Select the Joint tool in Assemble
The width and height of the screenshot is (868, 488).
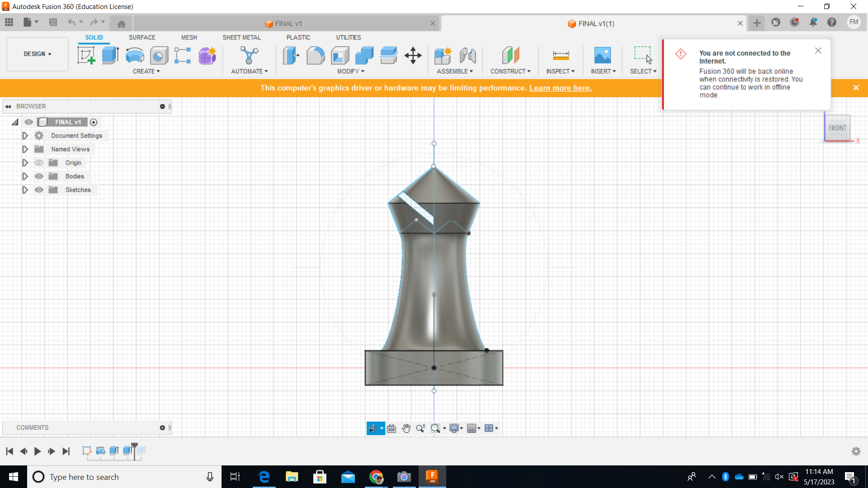(x=468, y=55)
